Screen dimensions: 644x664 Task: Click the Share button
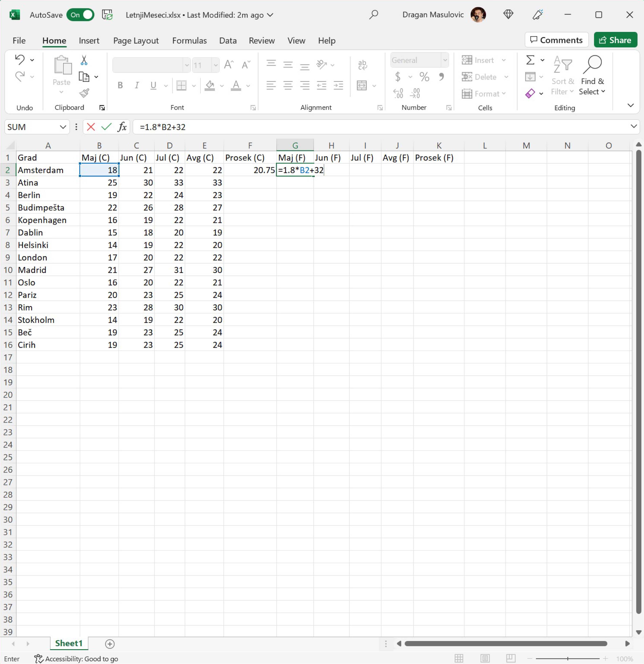click(x=615, y=40)
